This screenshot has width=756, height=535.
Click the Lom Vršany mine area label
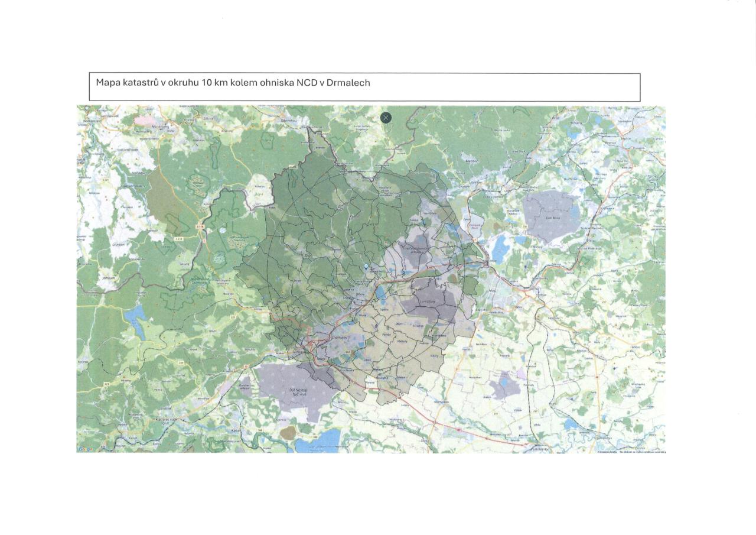point(426,301)
